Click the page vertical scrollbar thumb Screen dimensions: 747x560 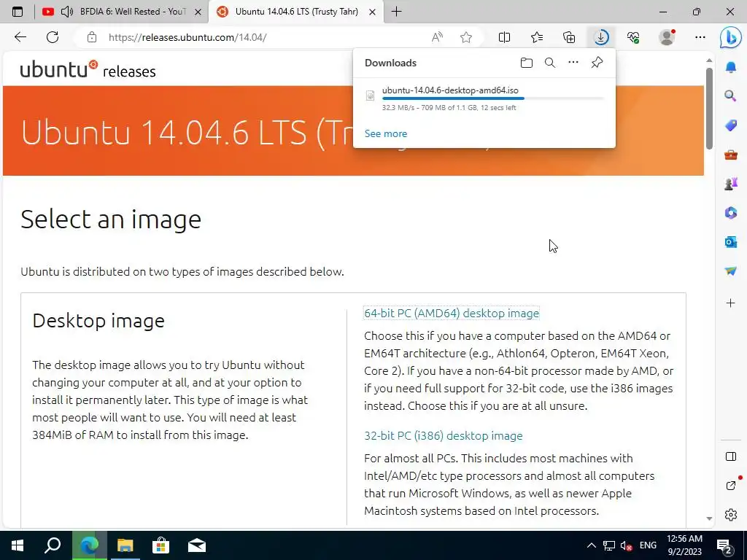[x=709, y=109]
